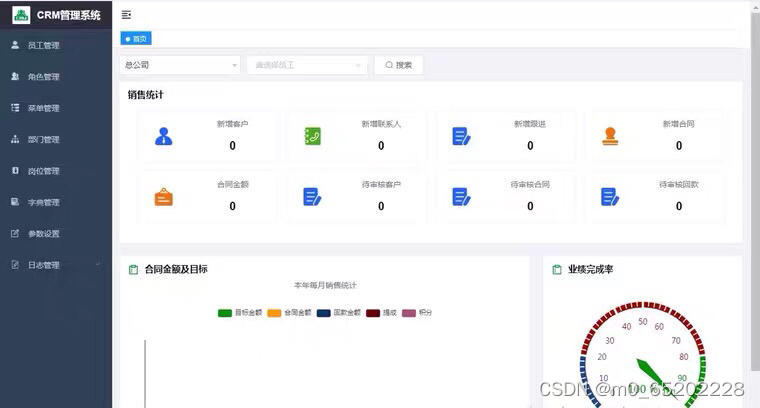Toggle the pink 积分 legend item
This screenshot has width=760, height=408.
(x=417, y=313)
